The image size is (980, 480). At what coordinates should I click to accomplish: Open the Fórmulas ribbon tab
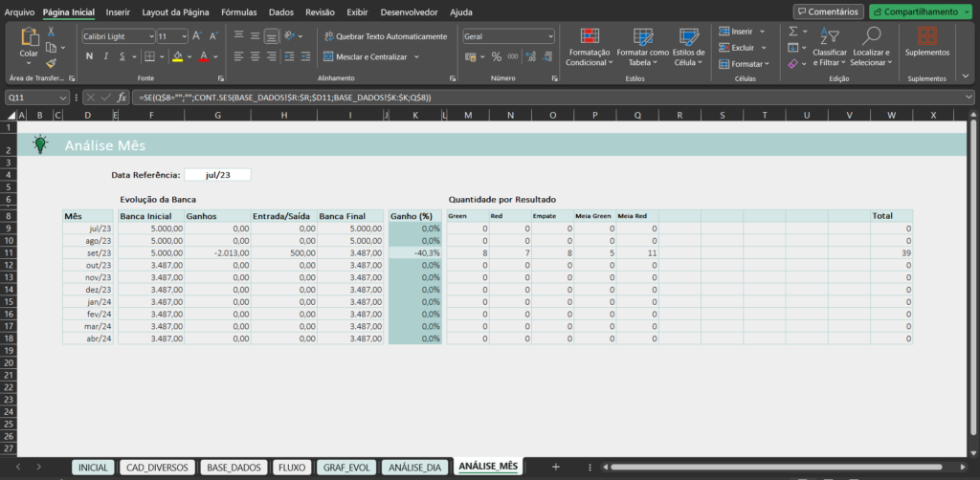pyautogui.click(x=238, y=12)
